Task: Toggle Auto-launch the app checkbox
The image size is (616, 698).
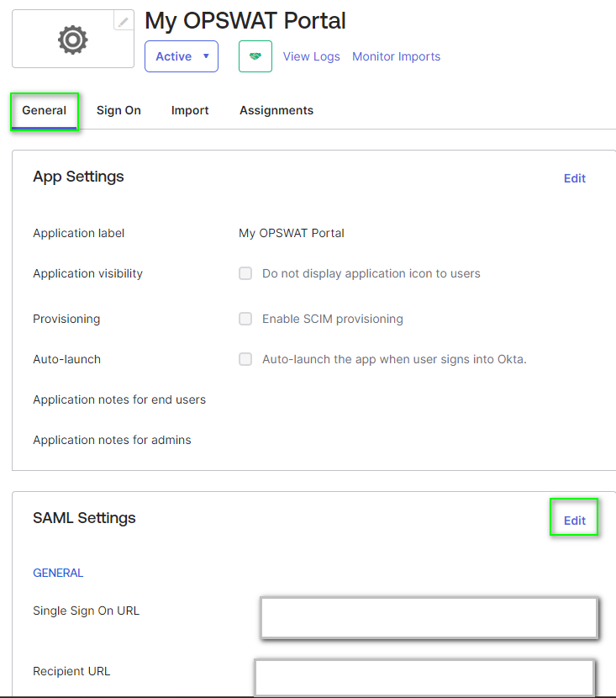Action: click(x=245, y=359)
